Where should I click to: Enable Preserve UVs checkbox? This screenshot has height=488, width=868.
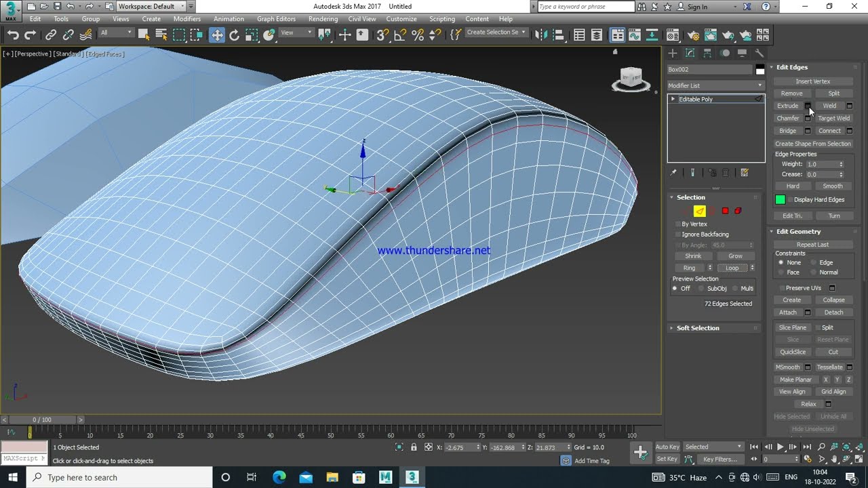[x=782, y=288]
